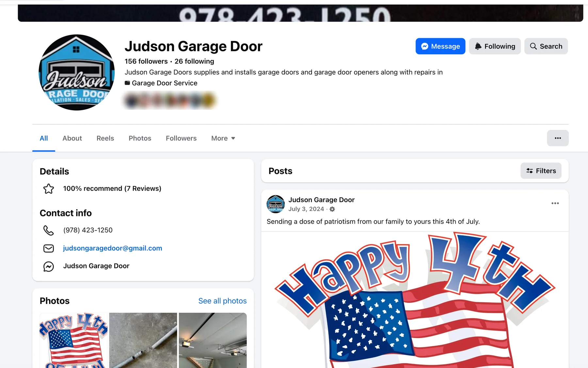Click the Messenger icon in Message button

click(425, 46)
